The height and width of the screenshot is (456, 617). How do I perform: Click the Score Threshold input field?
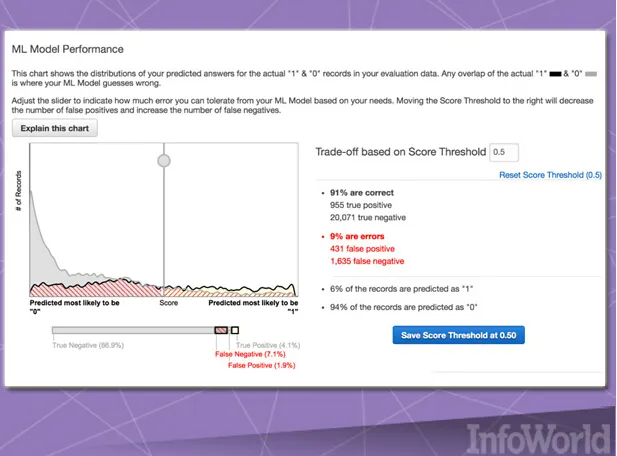click(x=505, y=152)
